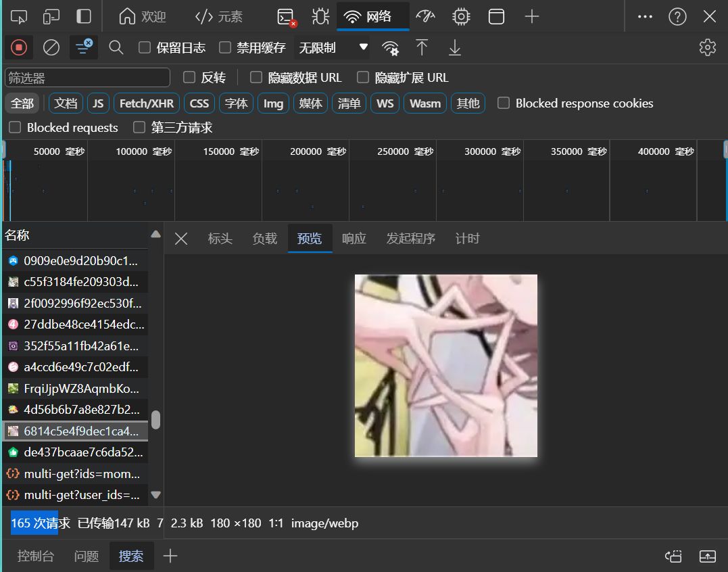
Task: Clear the network log
Action: [51, 47]
